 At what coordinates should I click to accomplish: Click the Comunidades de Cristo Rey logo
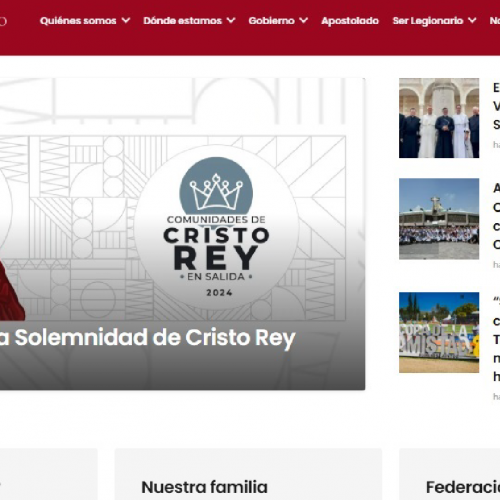coord(216,227)
